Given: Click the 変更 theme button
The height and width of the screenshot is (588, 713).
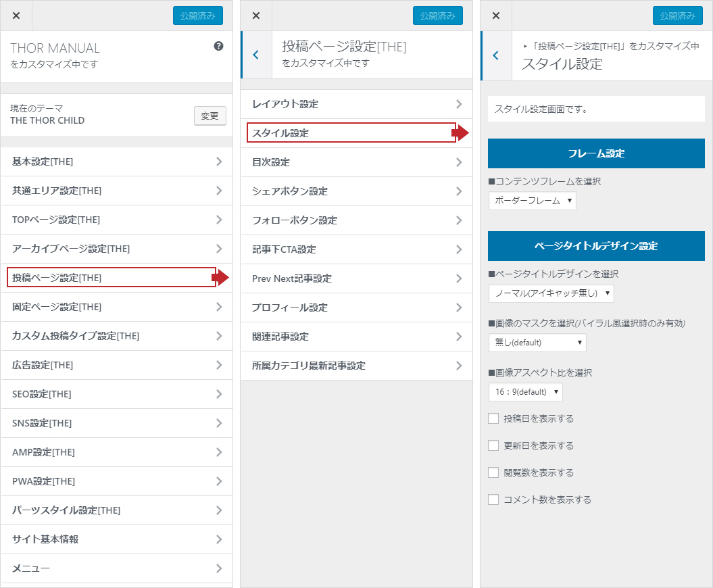Looking at the screenshot, I should click(x=210, y=116).
